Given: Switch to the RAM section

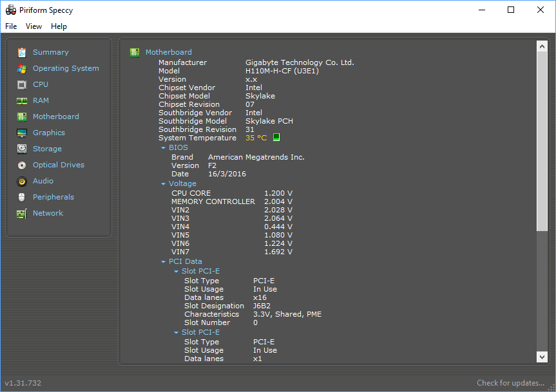Looking at the screenshot, I should click(x=41, y=100).
